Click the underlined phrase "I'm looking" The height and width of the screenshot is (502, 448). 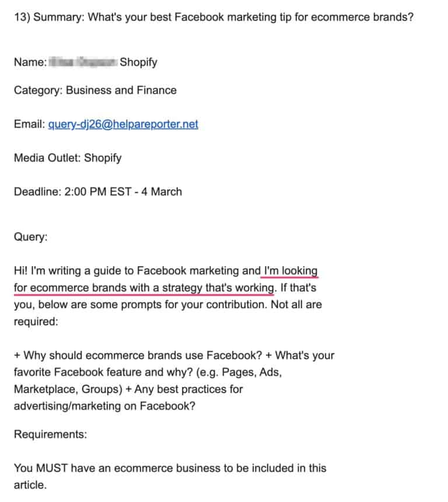click(290, 271)
